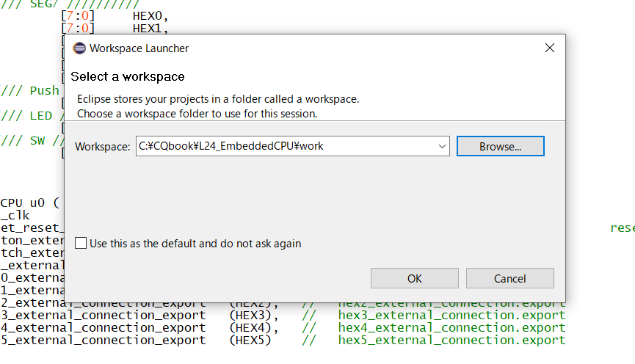
Task: Expand the Workspace path dropdown arrow
Action: 442,146
